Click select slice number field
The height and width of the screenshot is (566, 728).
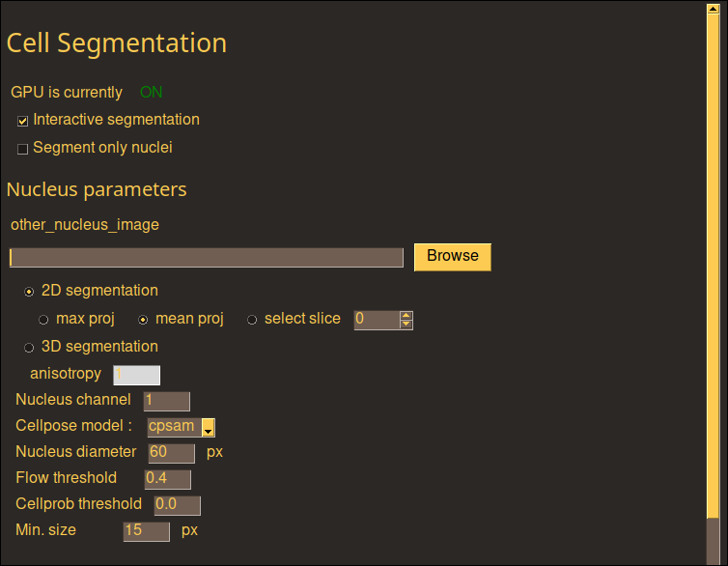click(x=377, y=320)
